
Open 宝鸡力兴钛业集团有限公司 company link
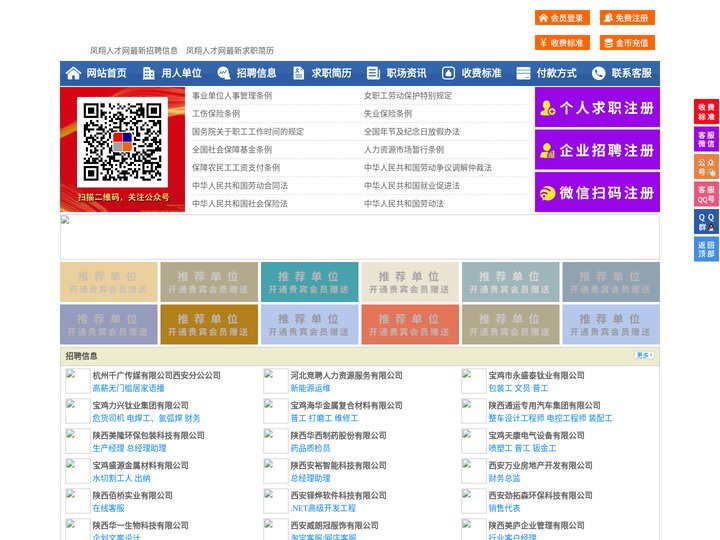point(140,405)
